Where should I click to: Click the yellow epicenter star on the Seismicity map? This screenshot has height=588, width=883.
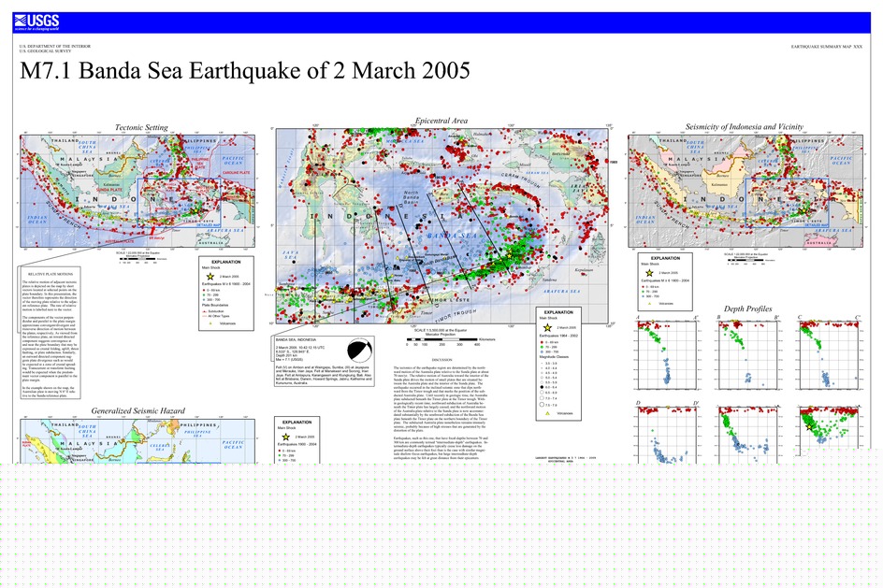[803, 211]
